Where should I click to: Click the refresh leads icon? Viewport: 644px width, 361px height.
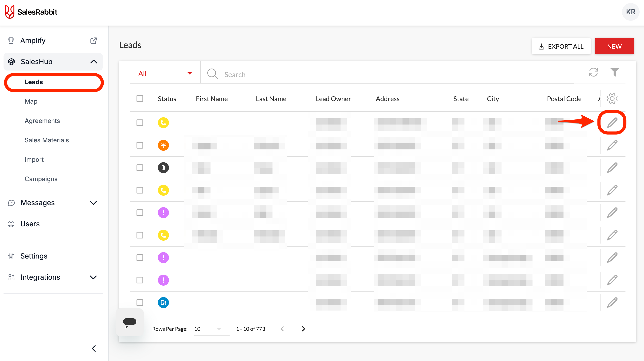593,73
